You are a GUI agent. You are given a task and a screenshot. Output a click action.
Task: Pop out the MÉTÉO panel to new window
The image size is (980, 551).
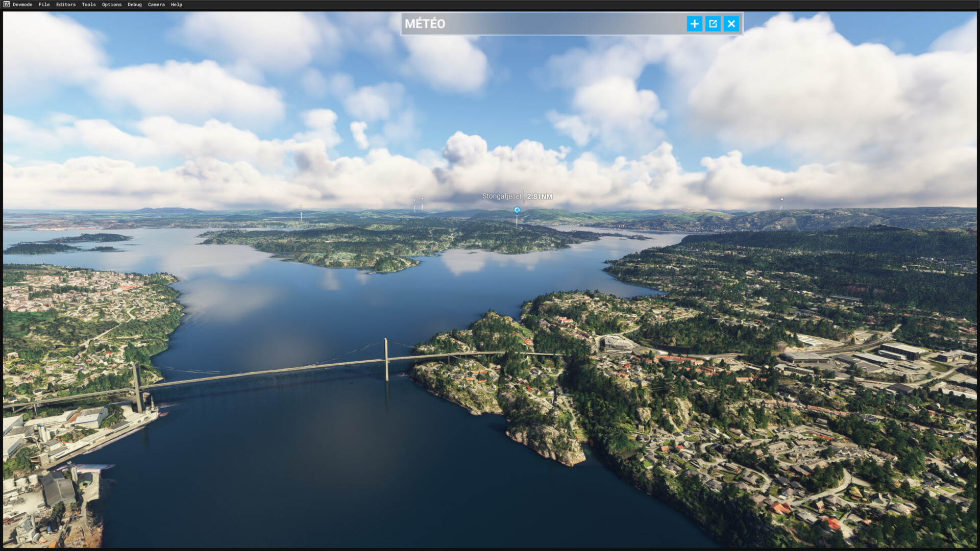pyautogui.click(x=713, y=23)
